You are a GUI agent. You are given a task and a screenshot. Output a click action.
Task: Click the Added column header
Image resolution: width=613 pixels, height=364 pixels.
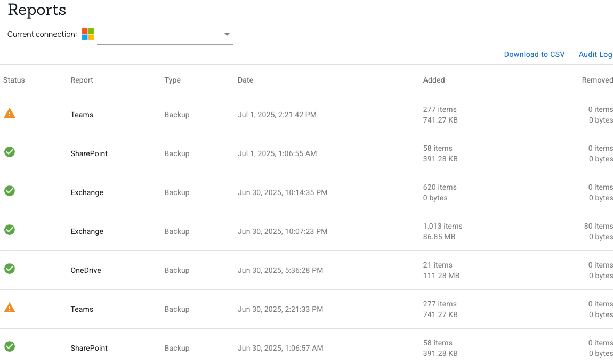pyautogui.click(x=434, y=80)
